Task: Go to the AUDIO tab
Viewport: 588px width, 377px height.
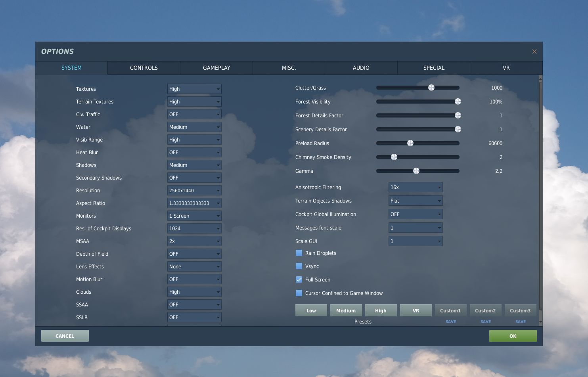Action: tap(361, 68)
